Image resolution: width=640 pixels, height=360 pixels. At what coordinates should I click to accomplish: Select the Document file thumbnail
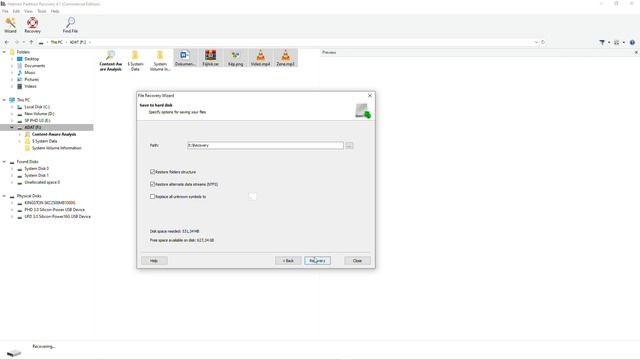click(185, 58)
